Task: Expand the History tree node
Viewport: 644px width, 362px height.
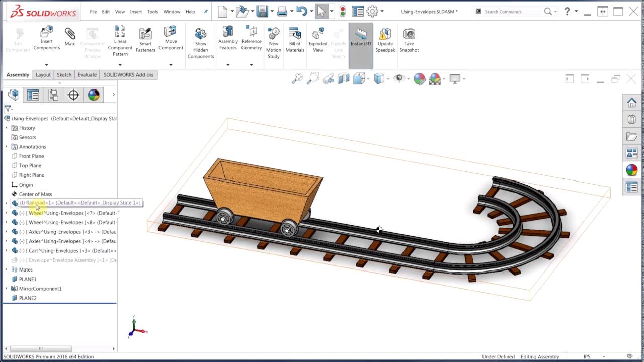Action: pyautogui.click(x=7, y=128)
